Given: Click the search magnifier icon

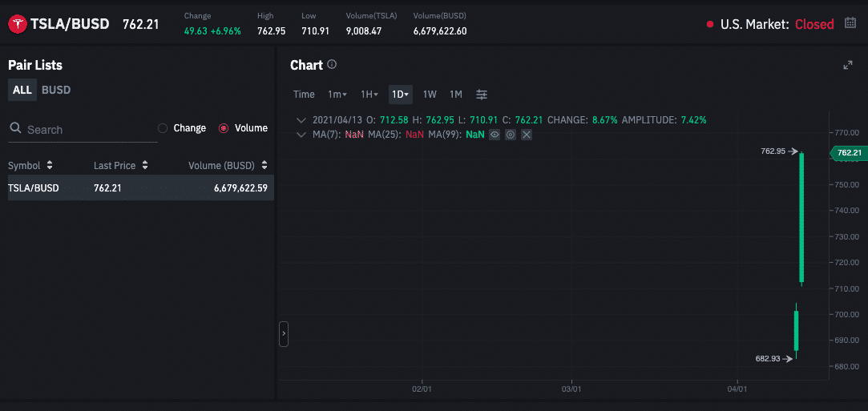Looking at the screenshot, I should point(15,129).
